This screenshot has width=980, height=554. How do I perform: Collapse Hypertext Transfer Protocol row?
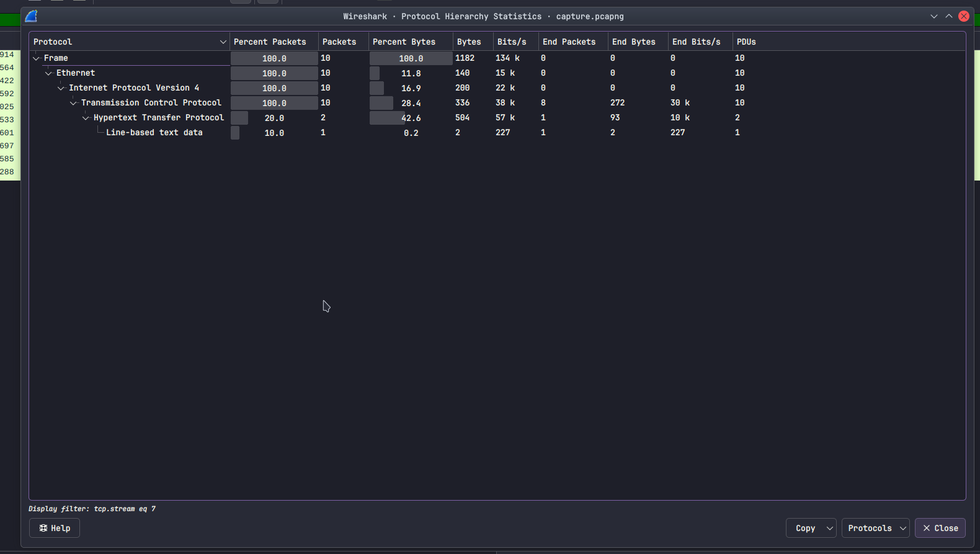coord(86,118)
